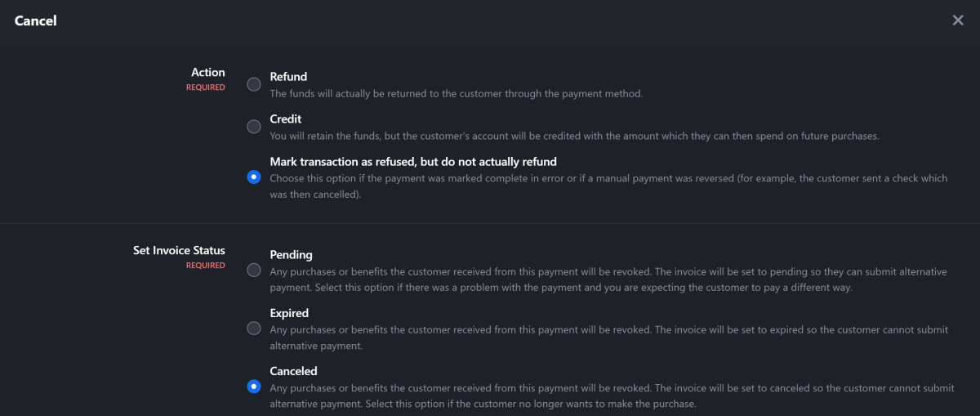Set invoice status to Pending radio button
Viewport: 980px width, 416px height.
point(254,270)
